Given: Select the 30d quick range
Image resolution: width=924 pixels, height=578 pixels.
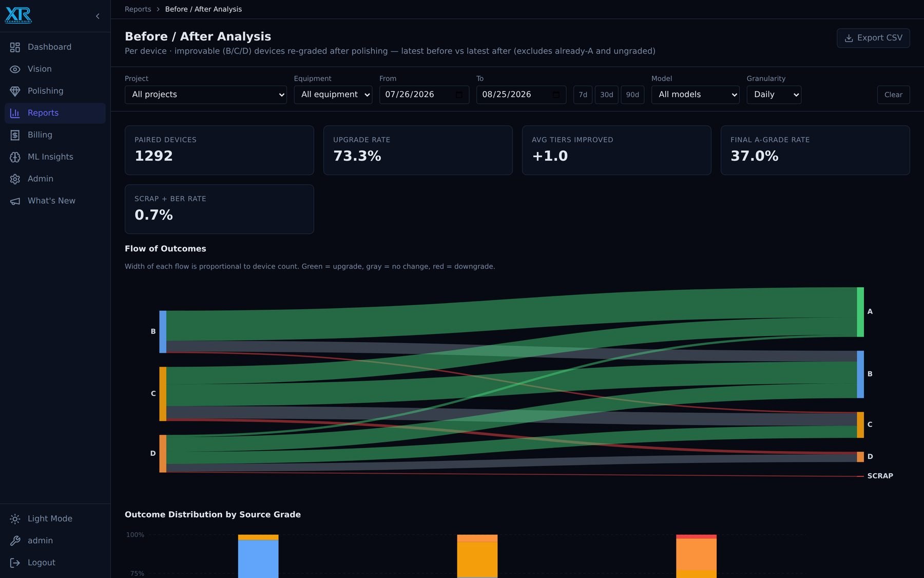Looking at the screenshot, I should [x=606, y=95].
